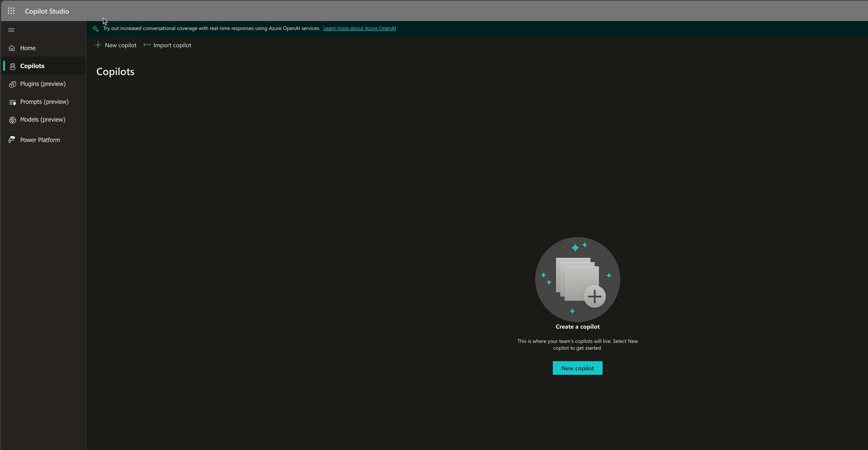868x450 pixels.
Task: Open the Prompts (preview) text label
Action: click(44, 102)
